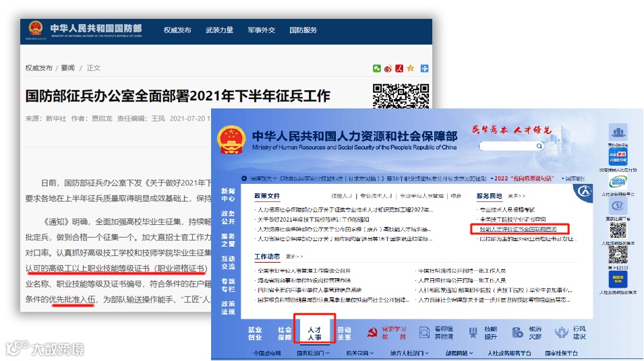This screenshot has width=644, height=361.
Task: Click the Ministry of National Defense emblem logo
Action: click(35, 29)
